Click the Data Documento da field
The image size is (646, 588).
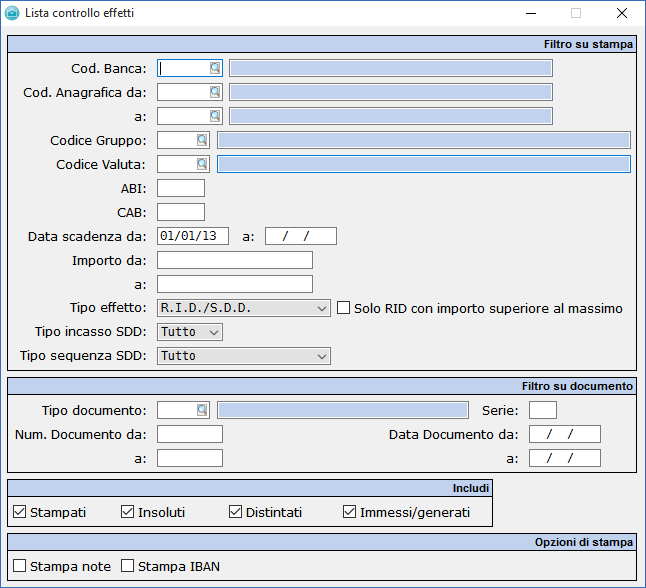point(565,434)
